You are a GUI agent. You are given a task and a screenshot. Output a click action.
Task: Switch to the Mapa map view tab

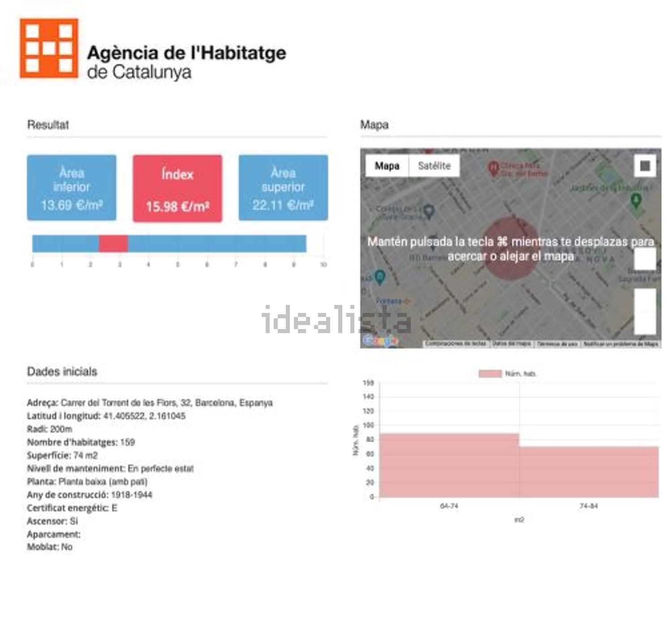(x=387, y=166)
